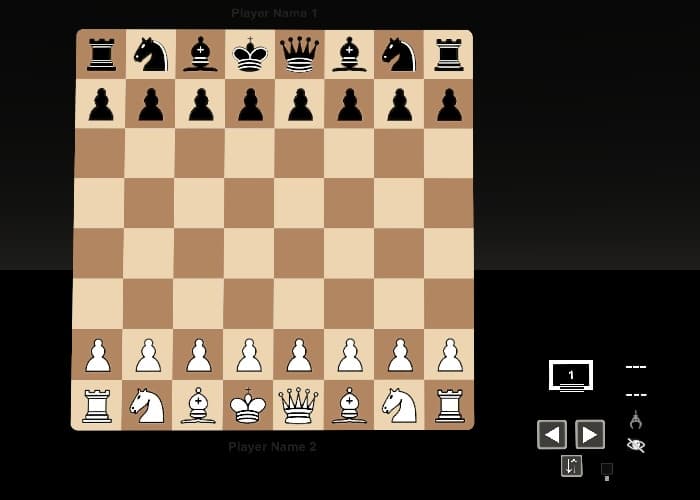The width and height of the screenshot is (700, 500).
Task: Go to previous move with left arrow
Action: point(552,434)
